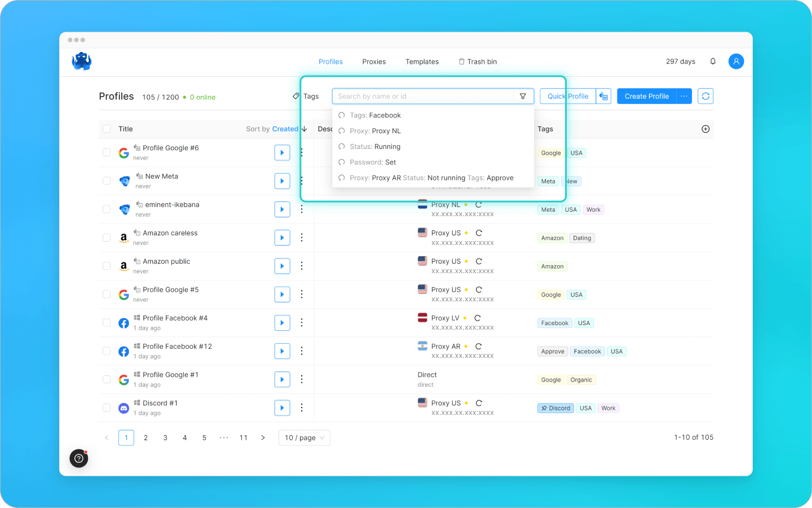Start the New Meta profile
The image size is (812, 508).
(282, 181)
